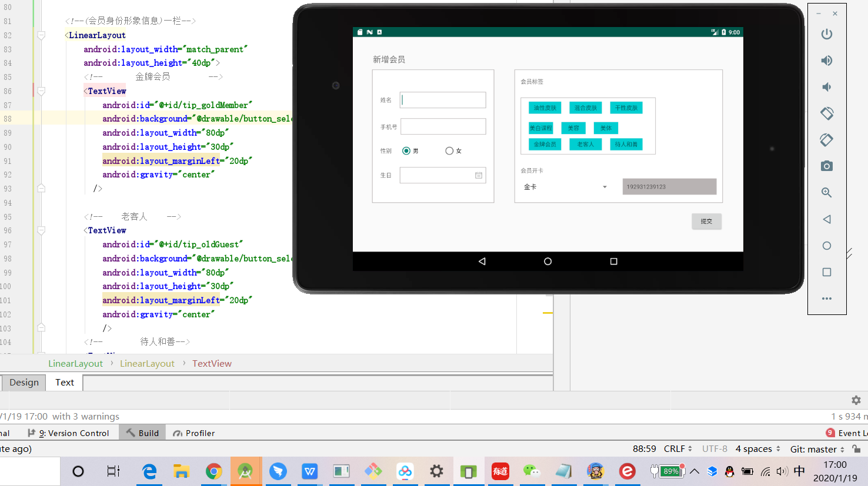The height and width of the screenshot is (486, 868).
Task: Toggle the 油性皮肤 tag
Action: point(545,108)
